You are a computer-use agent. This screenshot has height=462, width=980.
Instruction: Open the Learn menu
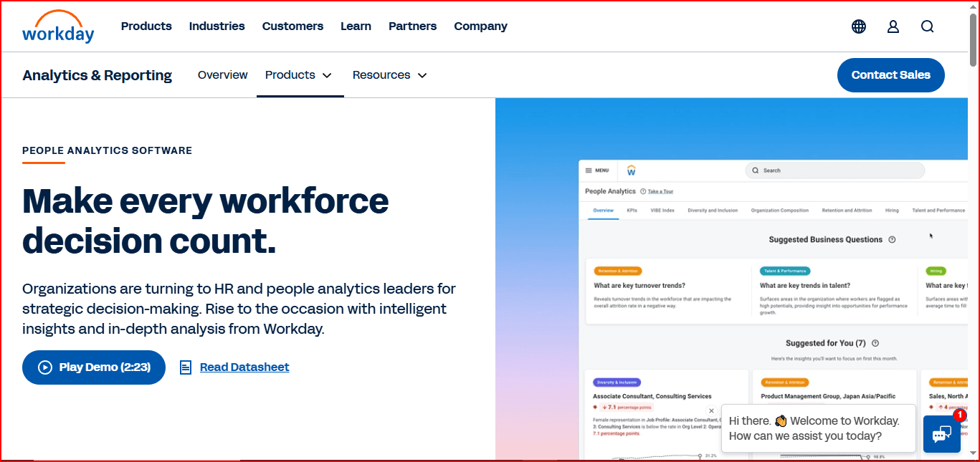click(x=356, y=27)
